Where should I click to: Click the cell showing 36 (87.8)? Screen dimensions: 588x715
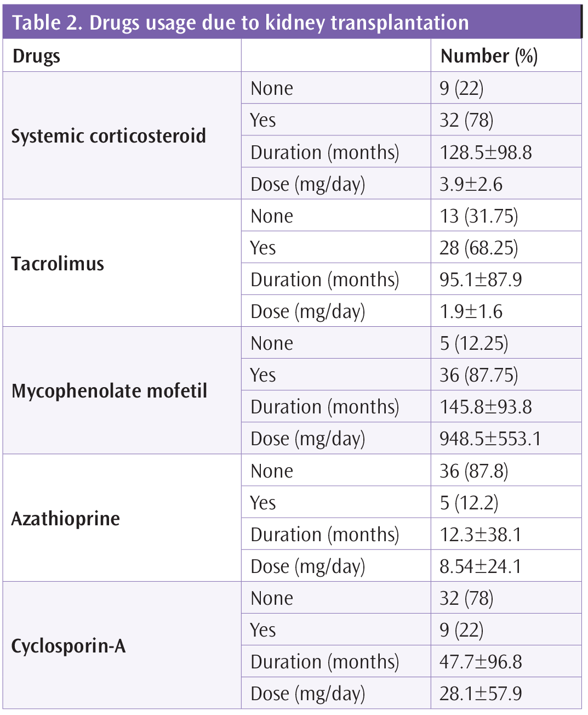coord(506,470)
